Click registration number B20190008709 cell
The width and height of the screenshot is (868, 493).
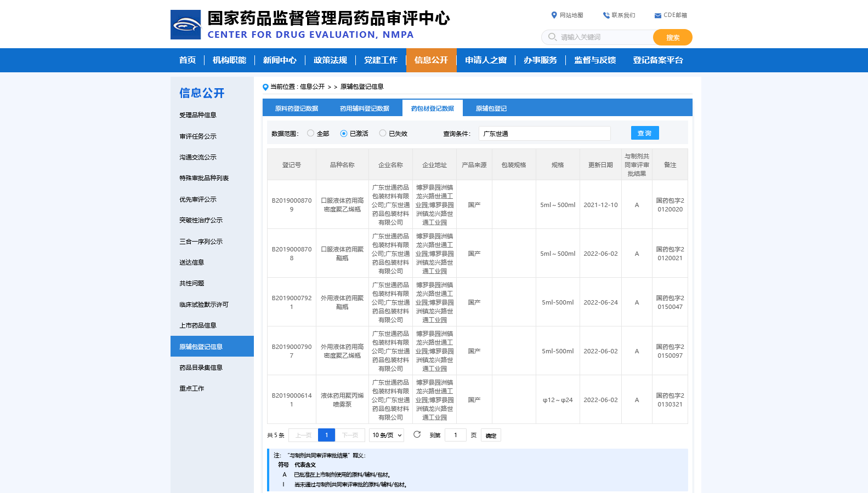click(x=292, y=205)
